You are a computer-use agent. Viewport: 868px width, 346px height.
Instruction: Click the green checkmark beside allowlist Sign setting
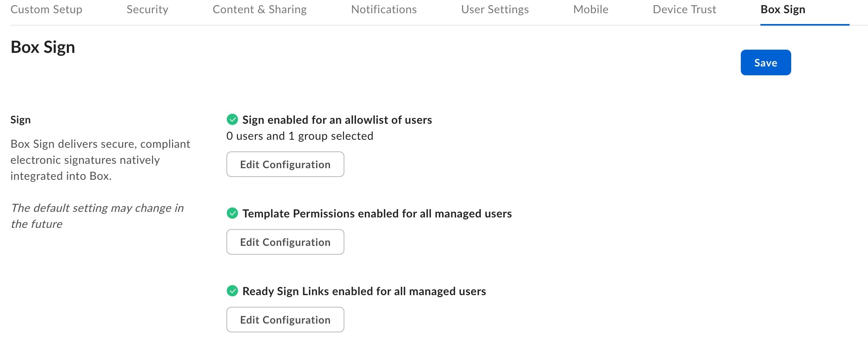click(233, 119)
